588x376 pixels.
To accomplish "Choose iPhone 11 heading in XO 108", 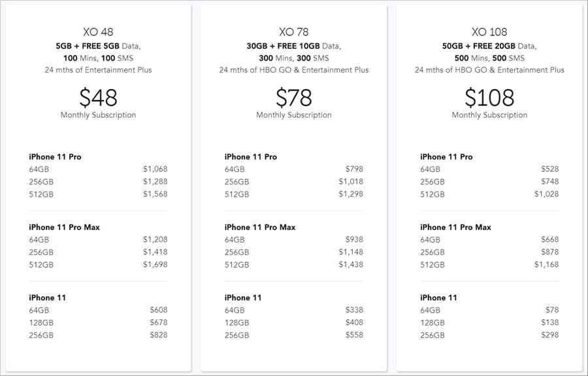I will click(x=439, y=298).
